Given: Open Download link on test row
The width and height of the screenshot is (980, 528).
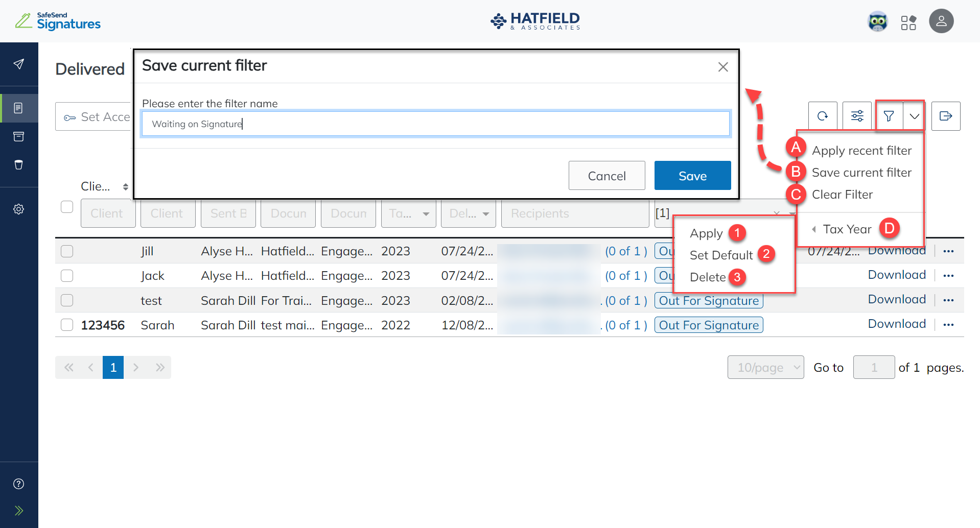Looking at the screenshot, I should (x=896, y=299).
